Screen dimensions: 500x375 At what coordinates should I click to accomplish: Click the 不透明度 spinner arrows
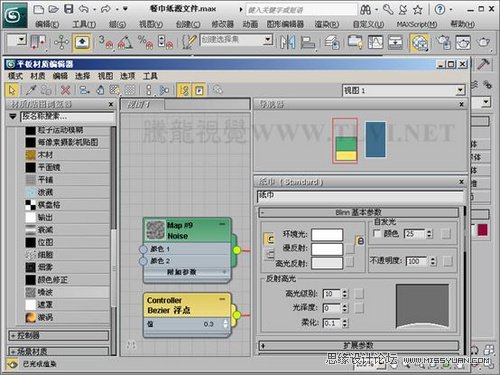[433, 261]
